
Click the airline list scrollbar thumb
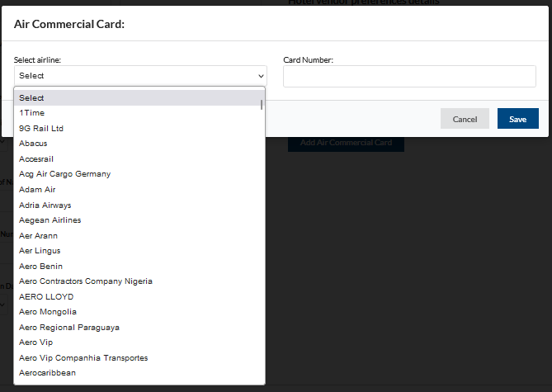[262, 105]
